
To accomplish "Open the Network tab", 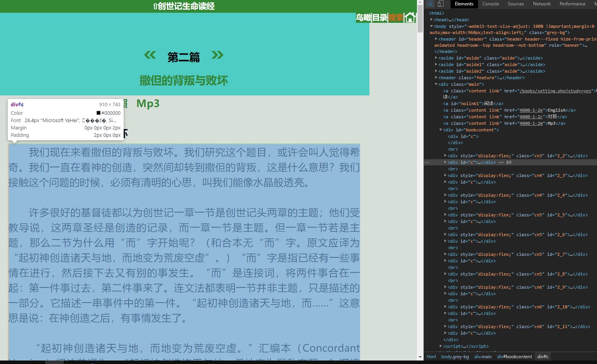I will click(541, 4).
